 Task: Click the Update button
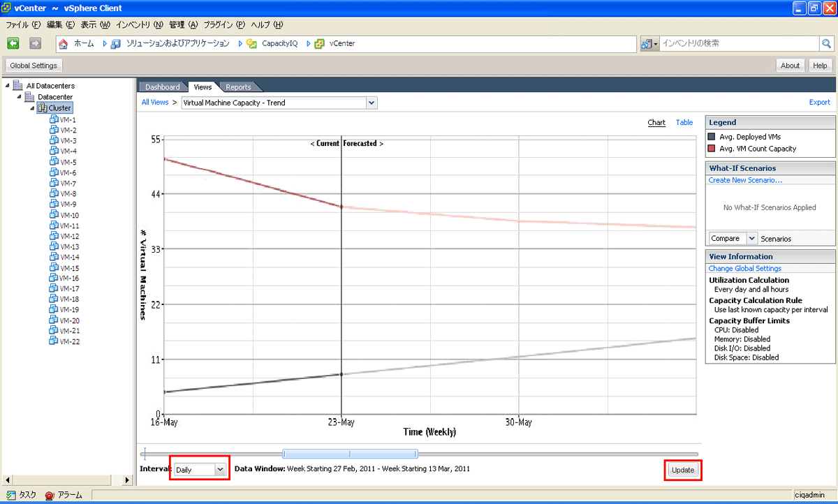(x=682, y=470)
